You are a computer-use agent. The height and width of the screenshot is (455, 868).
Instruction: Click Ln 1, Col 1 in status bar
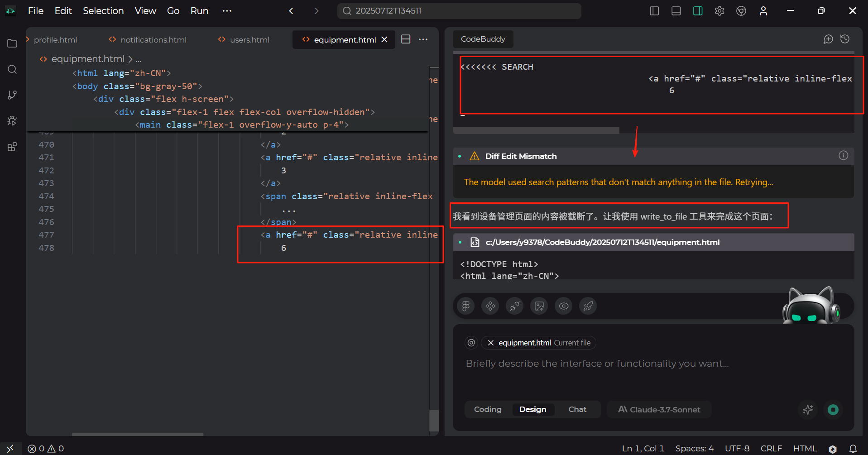[x=643, y=448]
